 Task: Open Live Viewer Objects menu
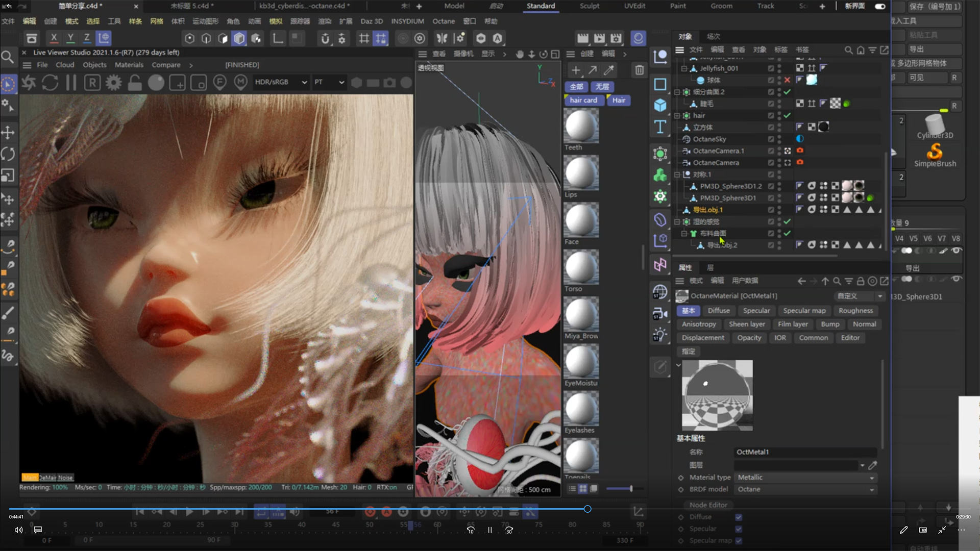click(x=94, y=65)
